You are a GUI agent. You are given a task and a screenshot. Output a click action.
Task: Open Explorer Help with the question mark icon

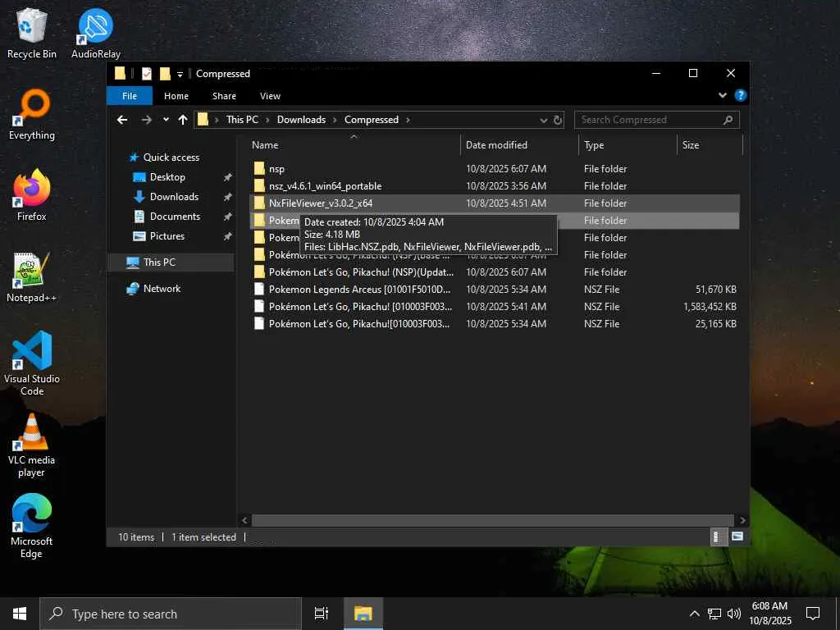coord(741,95)
